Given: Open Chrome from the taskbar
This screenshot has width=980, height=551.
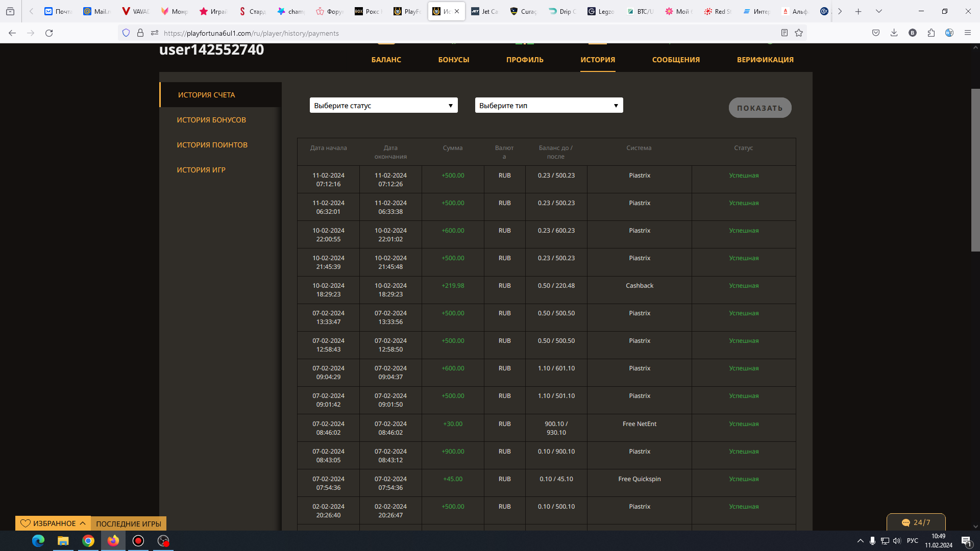Looking at the screenshot, I should (x=88, y=541).
